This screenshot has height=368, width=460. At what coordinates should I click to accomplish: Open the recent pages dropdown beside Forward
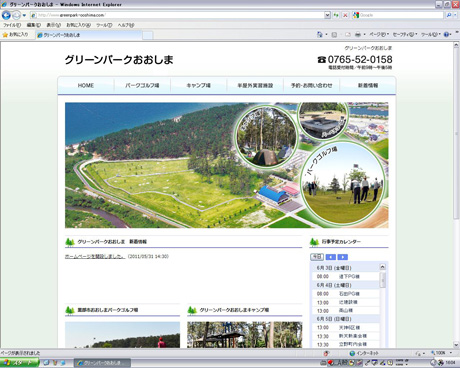tap(24, 15)
